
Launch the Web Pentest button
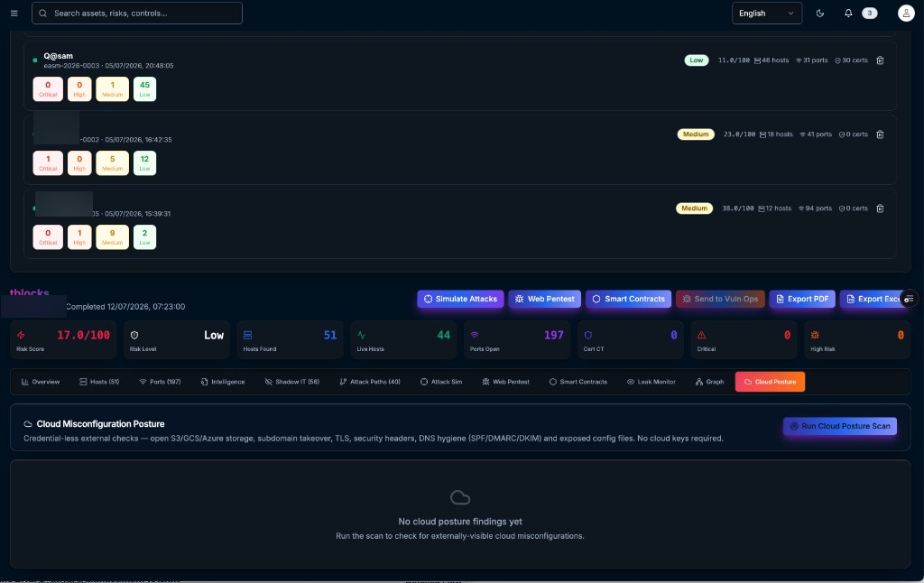point(544,299)
